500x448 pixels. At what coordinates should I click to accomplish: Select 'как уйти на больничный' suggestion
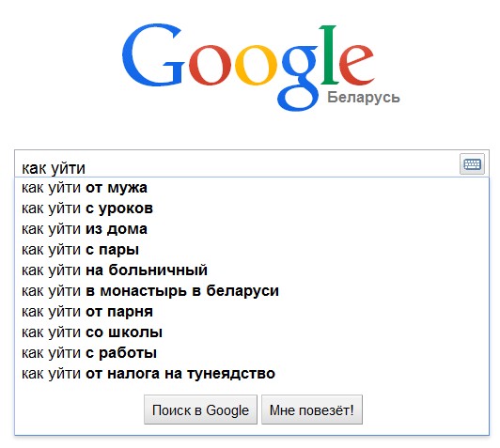[252, 270]
